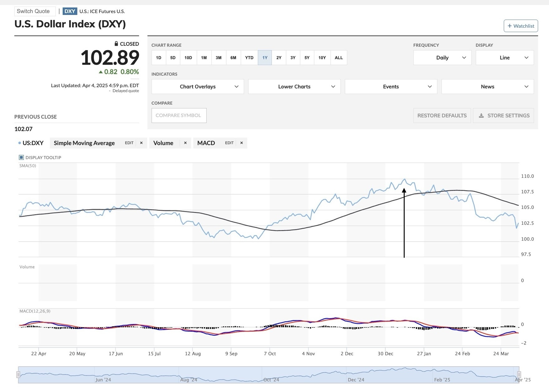Select the 1Y chart range
This screenshot has height=392, width=549.
point(265,58)
